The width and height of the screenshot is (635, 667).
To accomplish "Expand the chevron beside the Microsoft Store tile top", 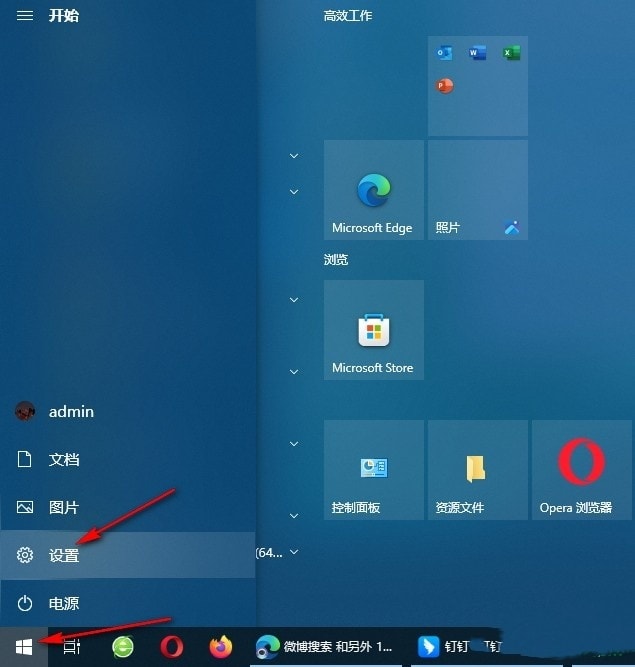I will click(294, 300).
